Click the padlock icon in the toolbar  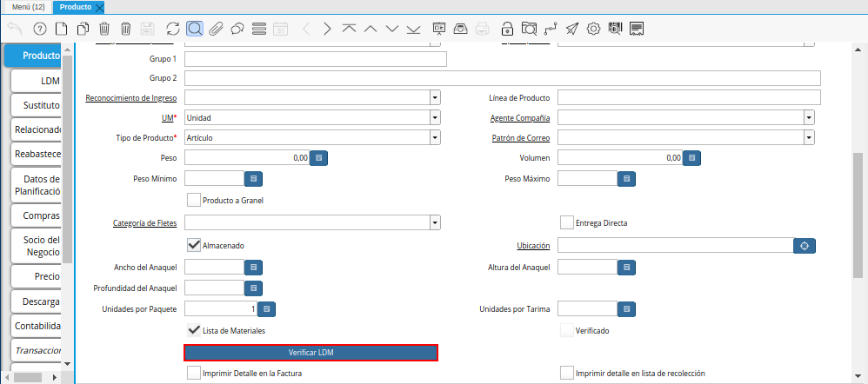[508, 29]
